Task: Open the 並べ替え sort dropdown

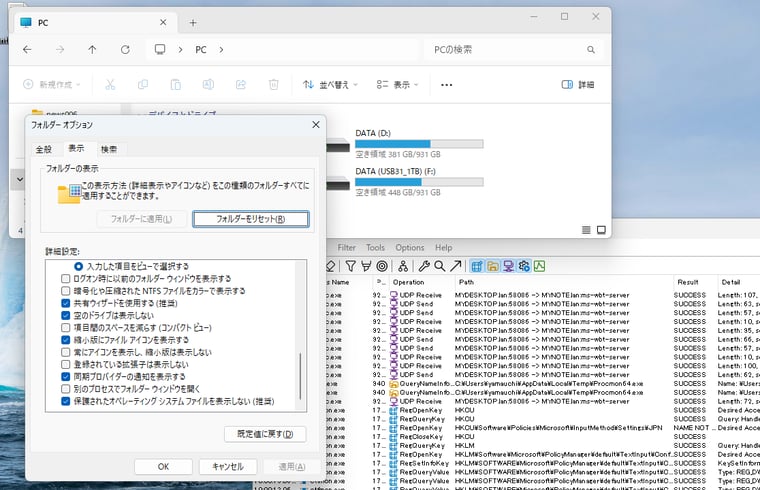Action: [x=330, y=85]
